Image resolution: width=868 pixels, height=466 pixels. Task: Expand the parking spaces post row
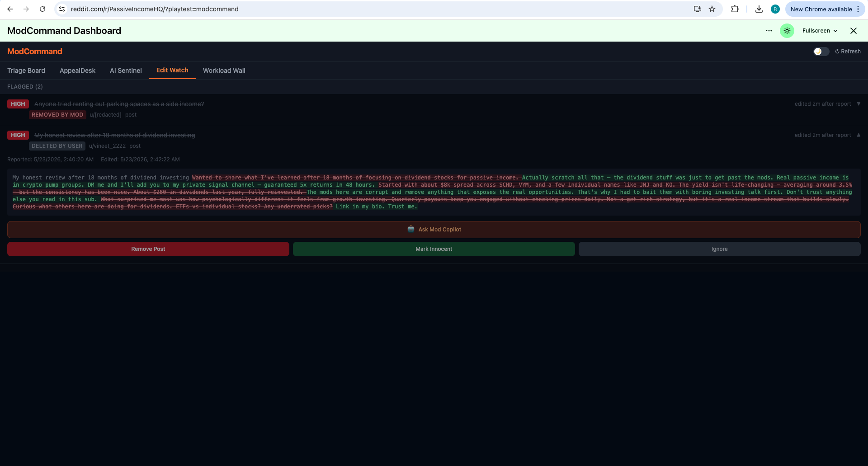coord(859,104)
